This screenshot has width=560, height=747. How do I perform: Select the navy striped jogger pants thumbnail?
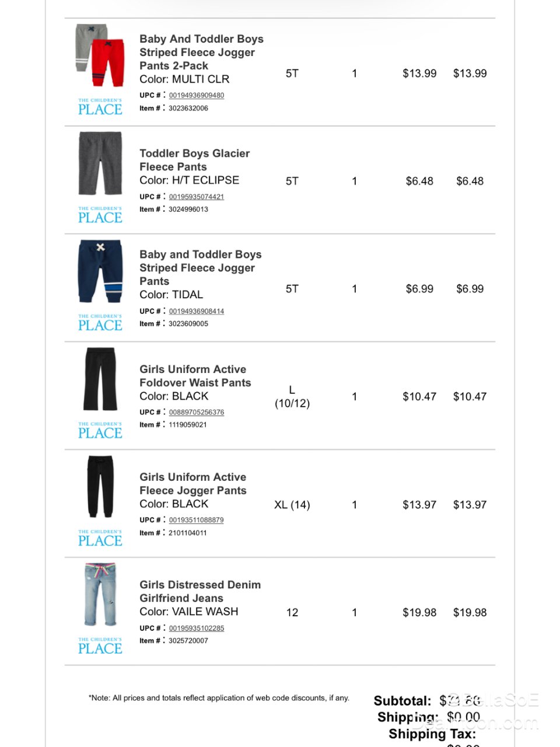(x=100, y=271)
